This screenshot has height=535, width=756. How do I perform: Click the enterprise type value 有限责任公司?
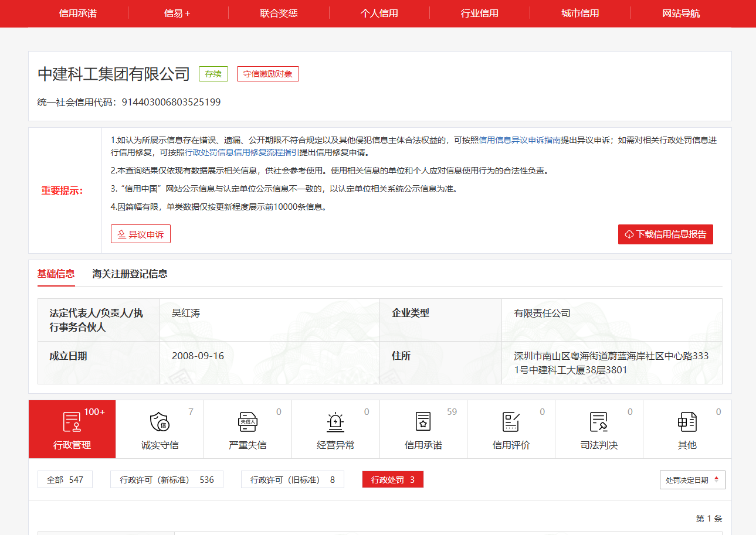[543, 313]
